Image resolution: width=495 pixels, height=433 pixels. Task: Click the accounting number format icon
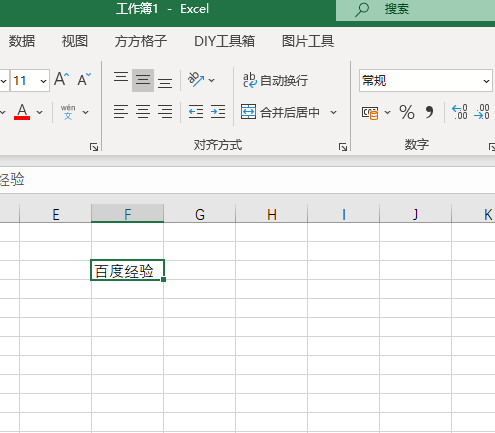(370, 112)
